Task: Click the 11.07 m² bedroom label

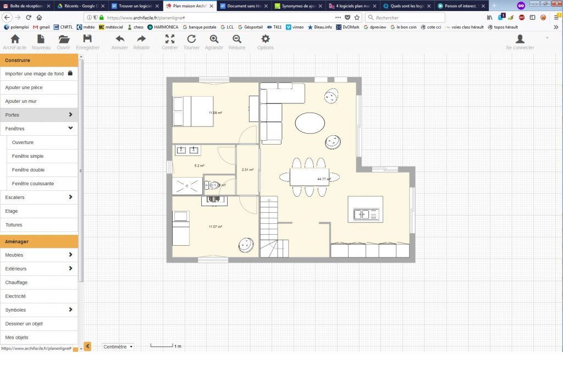Action: click(x=215, y=227)
